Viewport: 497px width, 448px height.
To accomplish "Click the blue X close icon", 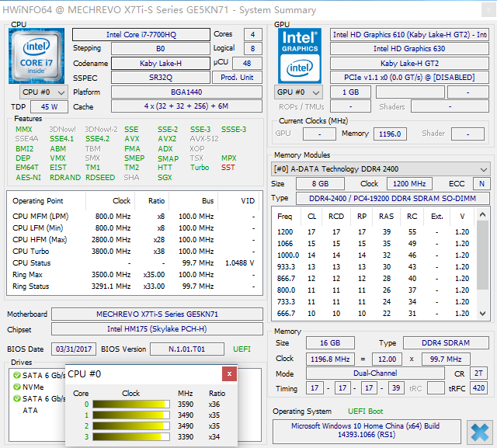I will tap(478, 431).
